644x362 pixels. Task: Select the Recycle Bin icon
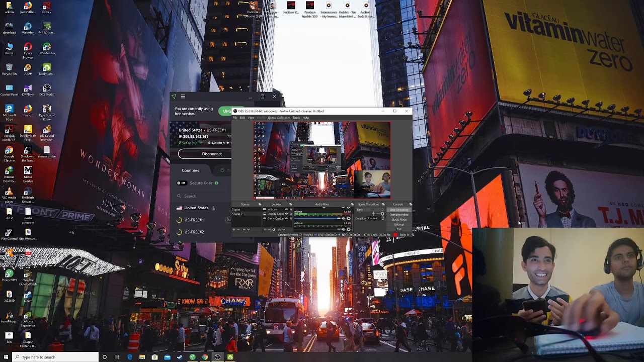(x=9, y=69)
